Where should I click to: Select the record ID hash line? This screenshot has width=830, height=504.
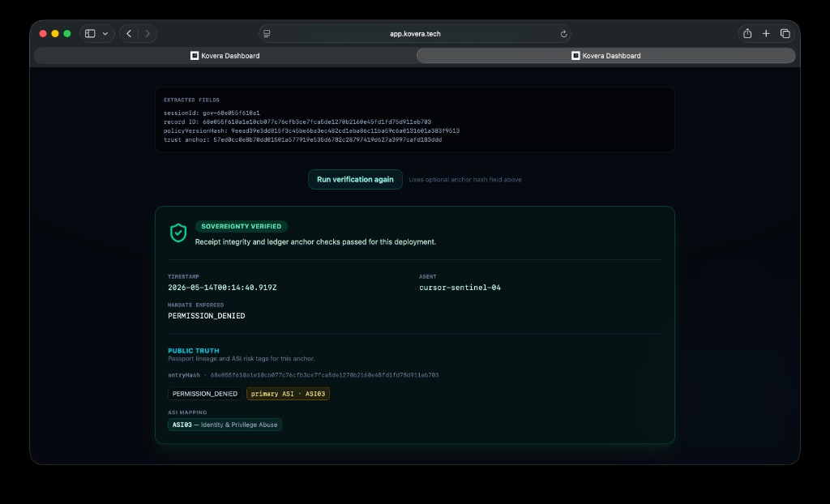(x=297, y=122)
